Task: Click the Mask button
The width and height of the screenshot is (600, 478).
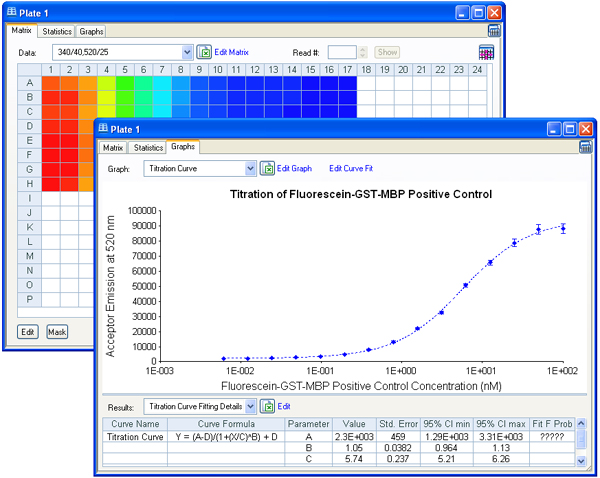Action: pyautogui.click(x=57, y=332)
